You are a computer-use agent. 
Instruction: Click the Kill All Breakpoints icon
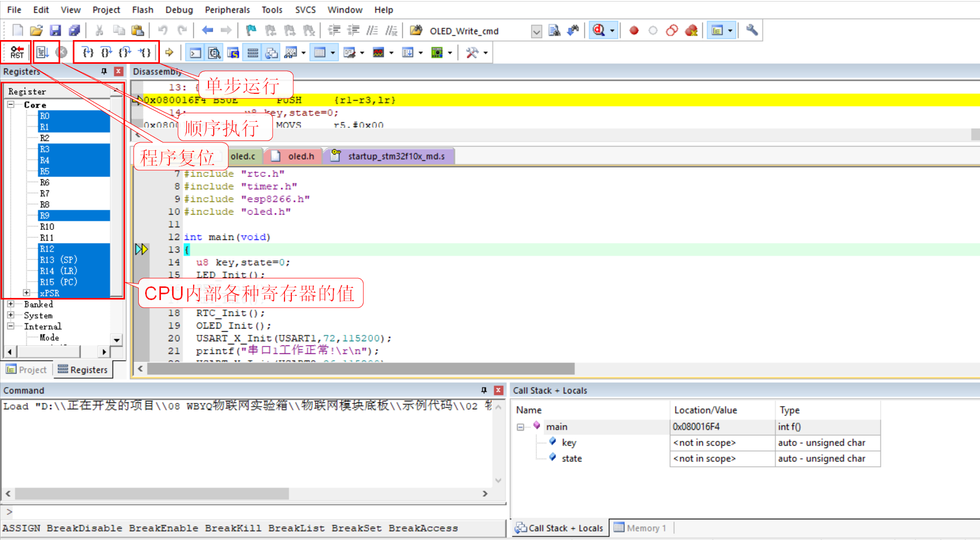(691, 31)
